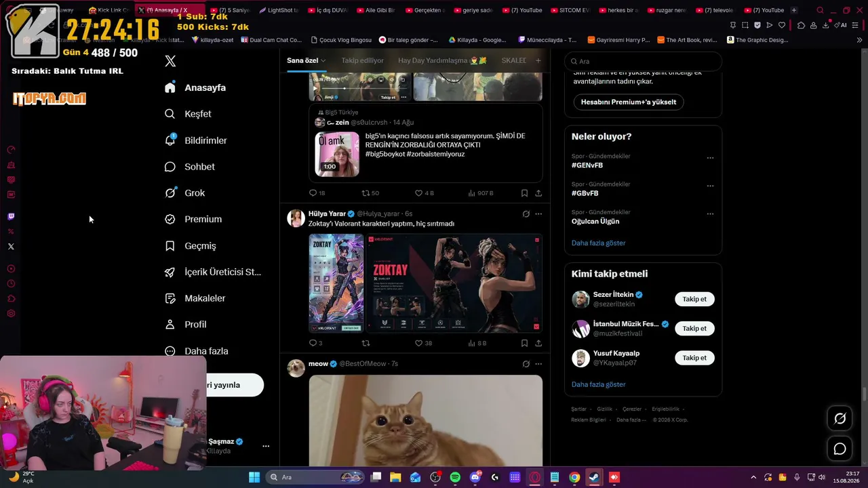Open Steam from taskbar
This screenshot has width=868, height=488.
(594, 477)
